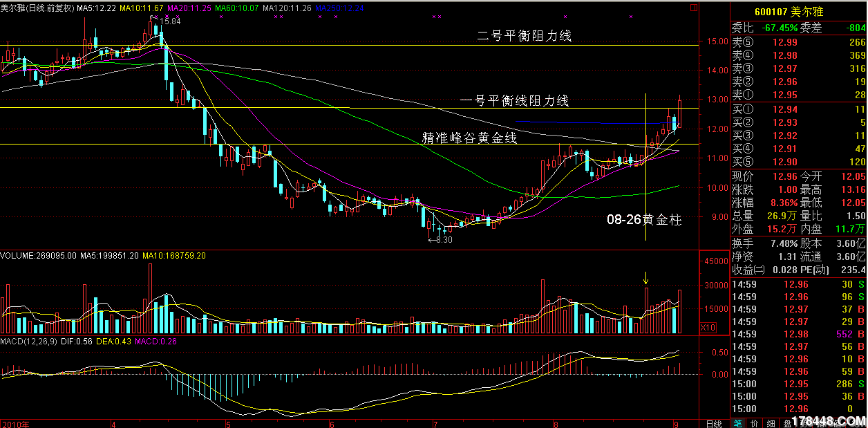The height and width of the screenshot is (428, 868).
Task: Select the 卖① 12.95 ask row
Action: pos(799,95)
